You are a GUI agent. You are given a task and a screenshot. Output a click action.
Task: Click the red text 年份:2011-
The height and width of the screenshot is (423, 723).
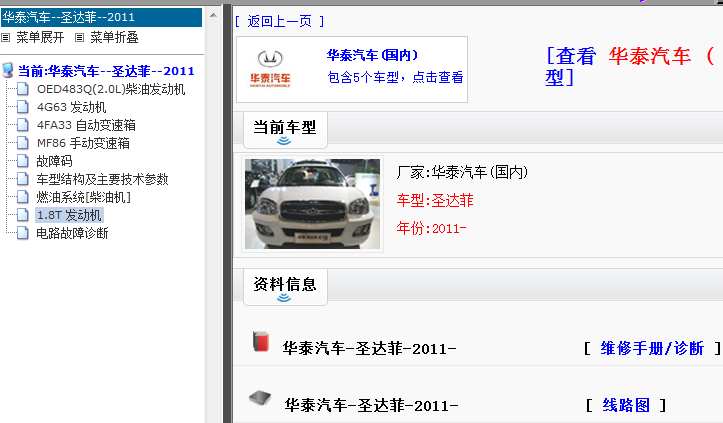point(432,228)
